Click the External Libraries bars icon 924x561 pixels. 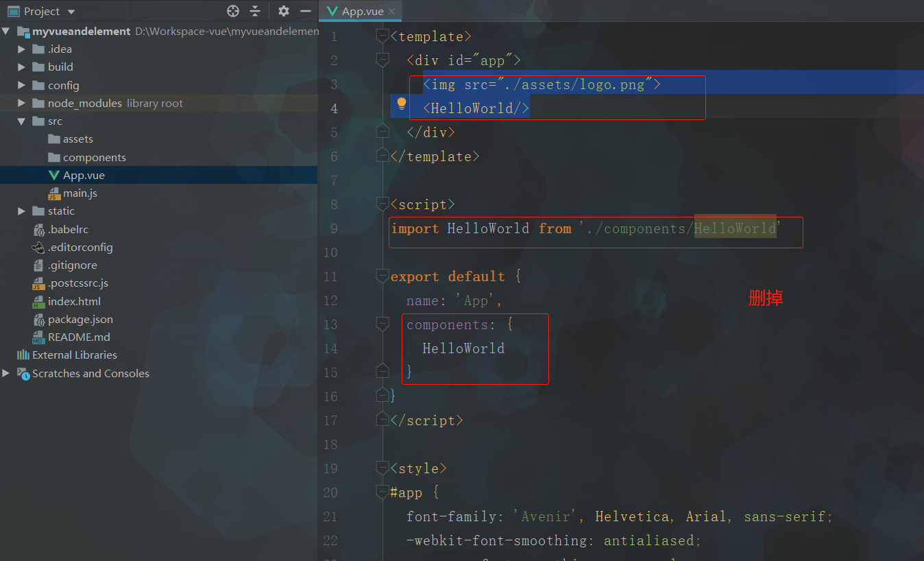click(23, 355)
